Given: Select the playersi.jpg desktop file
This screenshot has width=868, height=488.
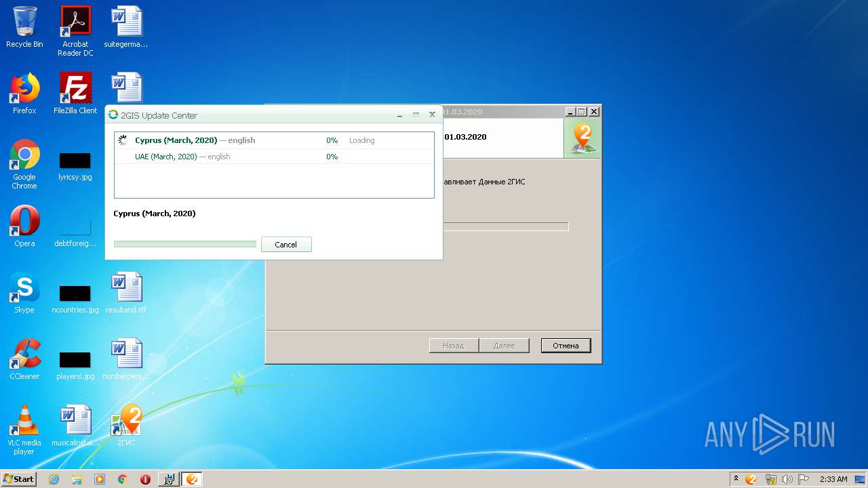Looking at the screenshot, I should coord(75,365).
